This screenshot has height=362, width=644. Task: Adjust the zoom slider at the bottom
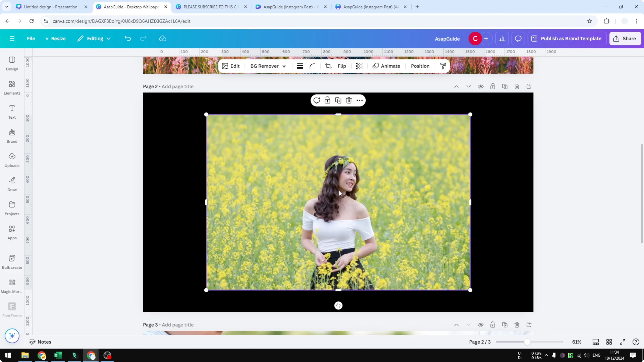pos(527,342)
